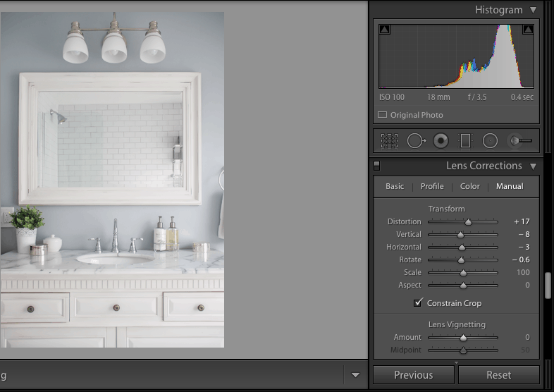Click the Vignetting Midpoint slider handle
Image resolution: width=554 pixels, height=392 pixels.
click(x=463, y=350)
